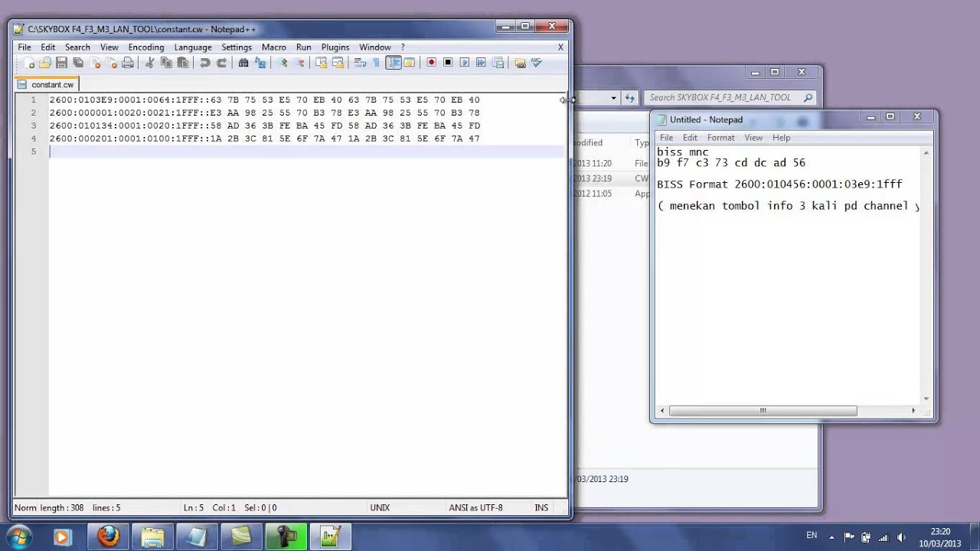980x551 pixels.
Task: Run macro multiple times icon
Action: [x=481, y=63]
